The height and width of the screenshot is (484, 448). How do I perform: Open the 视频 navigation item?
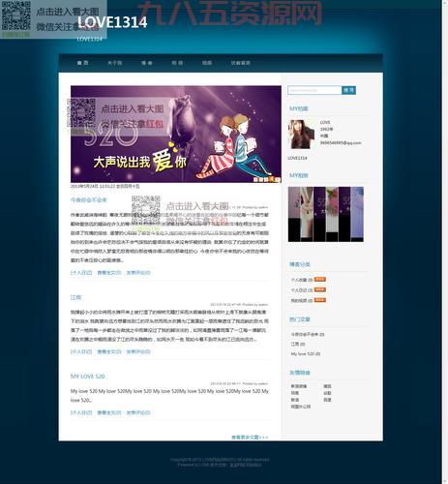(207, 63)
